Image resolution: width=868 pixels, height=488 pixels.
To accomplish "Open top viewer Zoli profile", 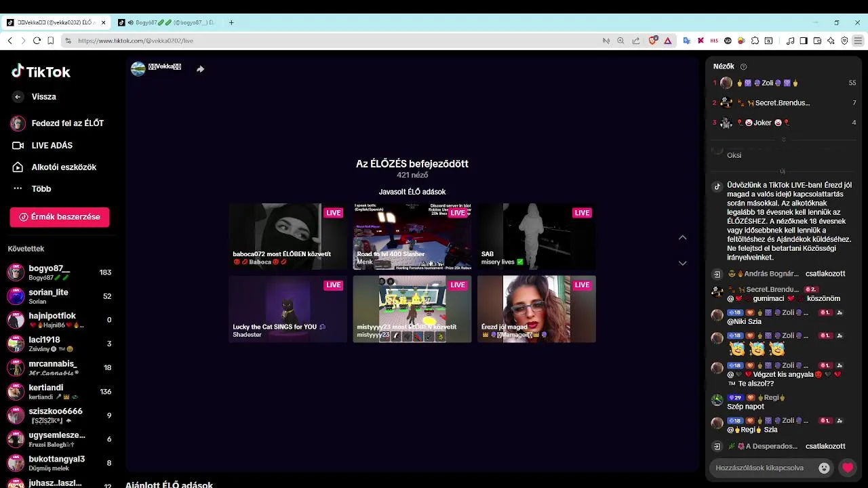I will pyautogui.click(x=785, y=83).
